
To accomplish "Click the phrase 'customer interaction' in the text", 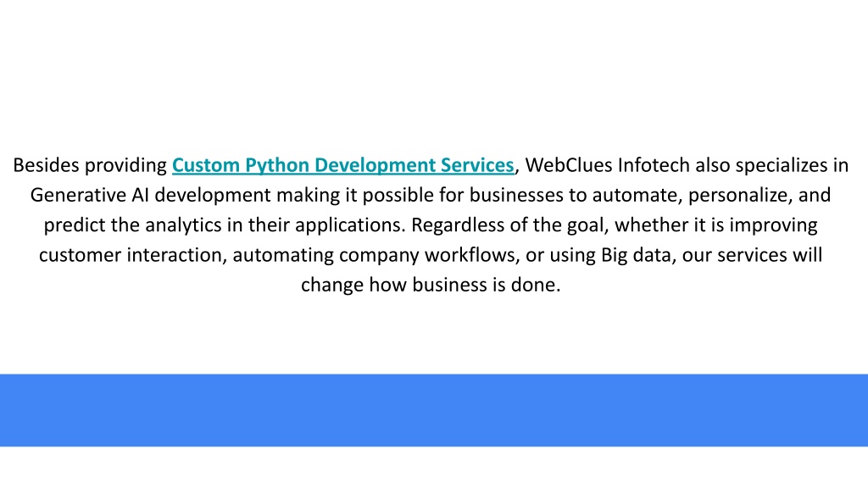I will [131, 255].
